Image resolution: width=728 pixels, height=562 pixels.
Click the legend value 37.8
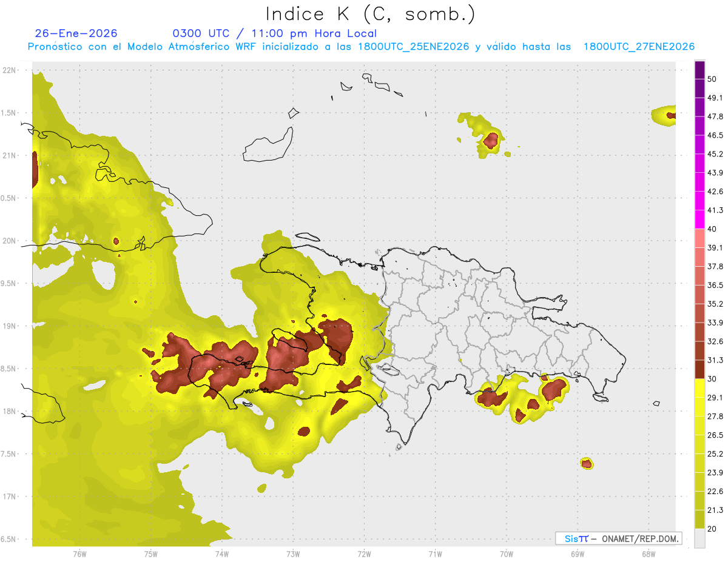click(715, 266)
